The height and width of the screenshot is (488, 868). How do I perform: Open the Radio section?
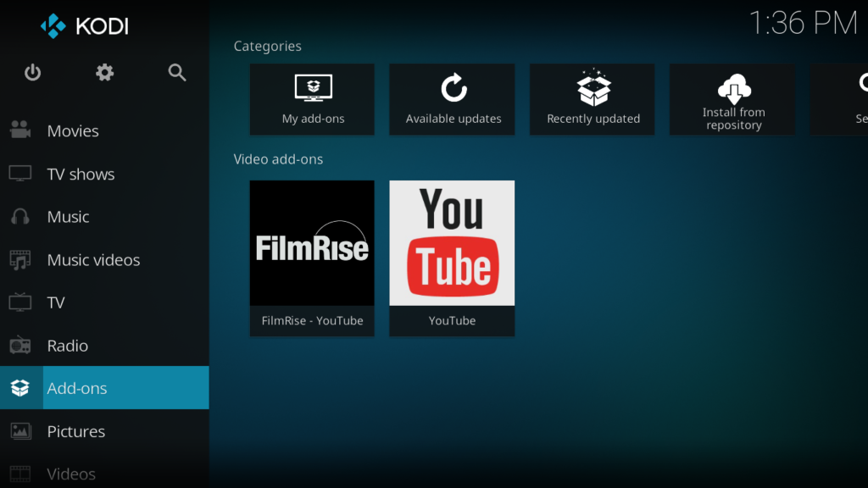[104, 346]
